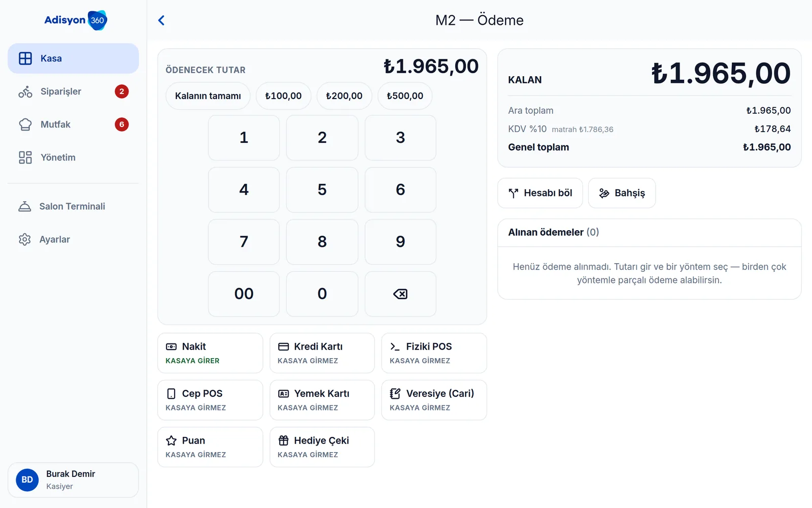This screenshot has width=812, height=508.
Task: Pay with Nakit
Action: 210,353
